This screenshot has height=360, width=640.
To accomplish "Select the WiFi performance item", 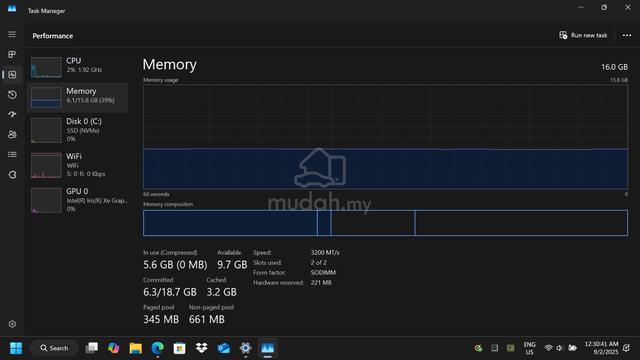I will 77,165.
